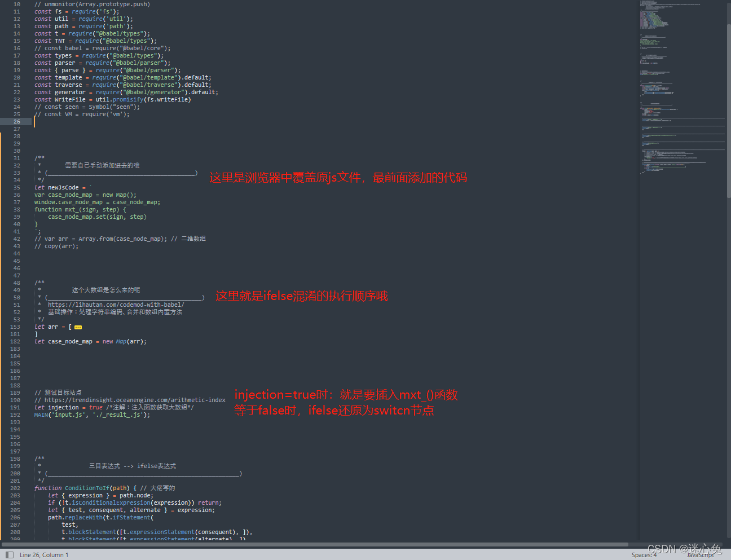The width and height of the screenshot is (731, 560).
Task: Click the commented const babel require line
Action: tap(102, 48)
